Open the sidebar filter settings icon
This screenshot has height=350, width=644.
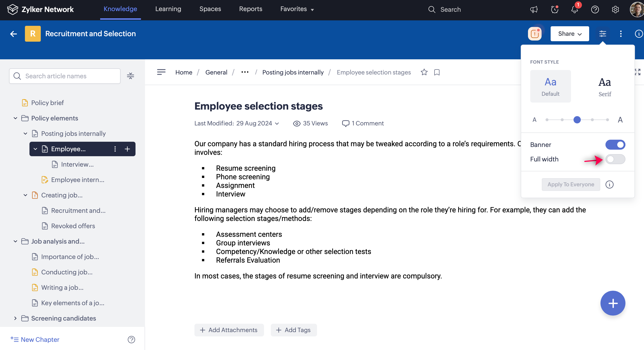(x=130, y=76)
